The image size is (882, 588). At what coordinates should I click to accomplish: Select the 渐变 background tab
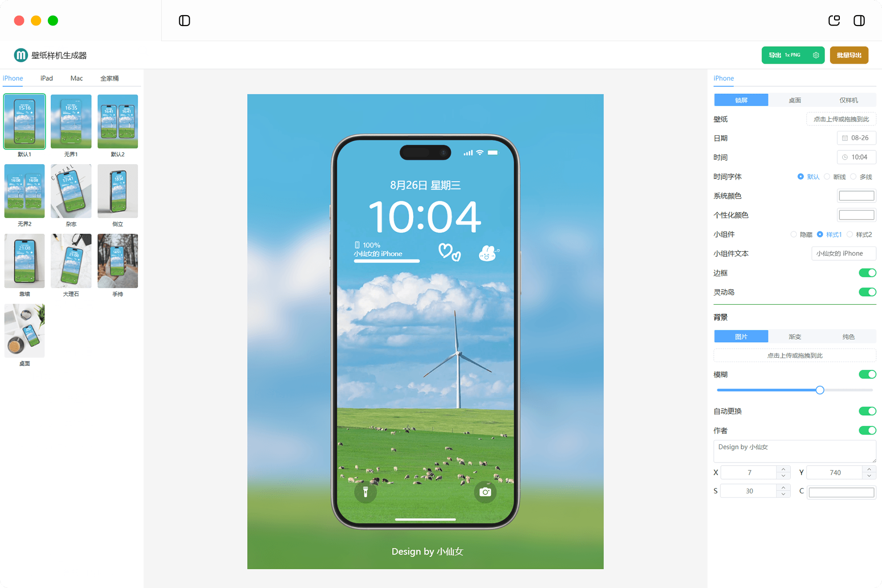795,337
